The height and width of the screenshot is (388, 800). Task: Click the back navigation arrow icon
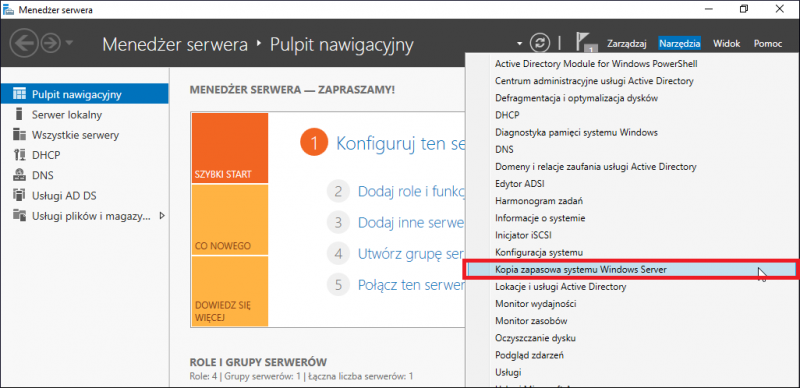23,43
